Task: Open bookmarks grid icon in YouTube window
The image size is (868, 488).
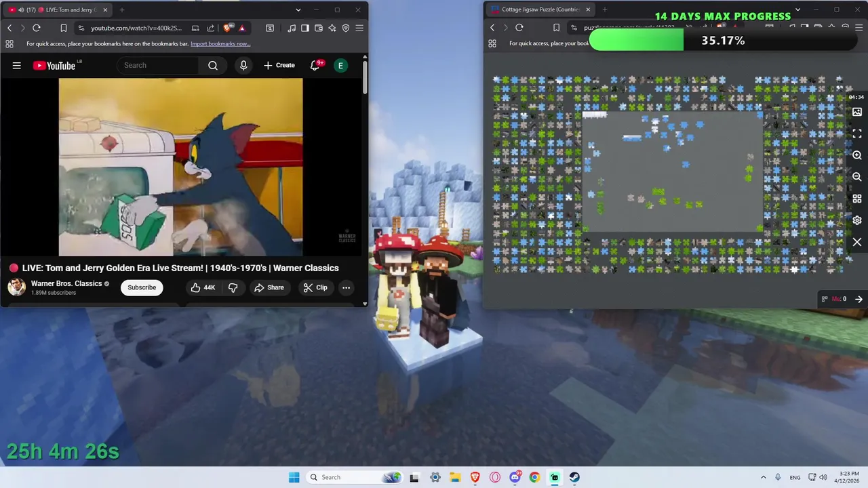Action: pyautogui.click(x=9, y=43)
